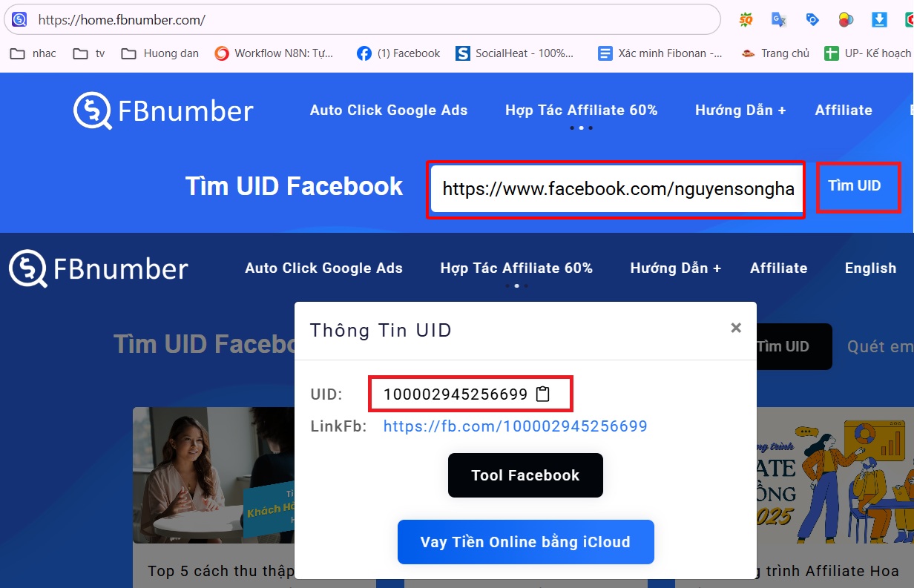Open the SocialHeat bookmark
914x588 pixels.
pos(515,53)
